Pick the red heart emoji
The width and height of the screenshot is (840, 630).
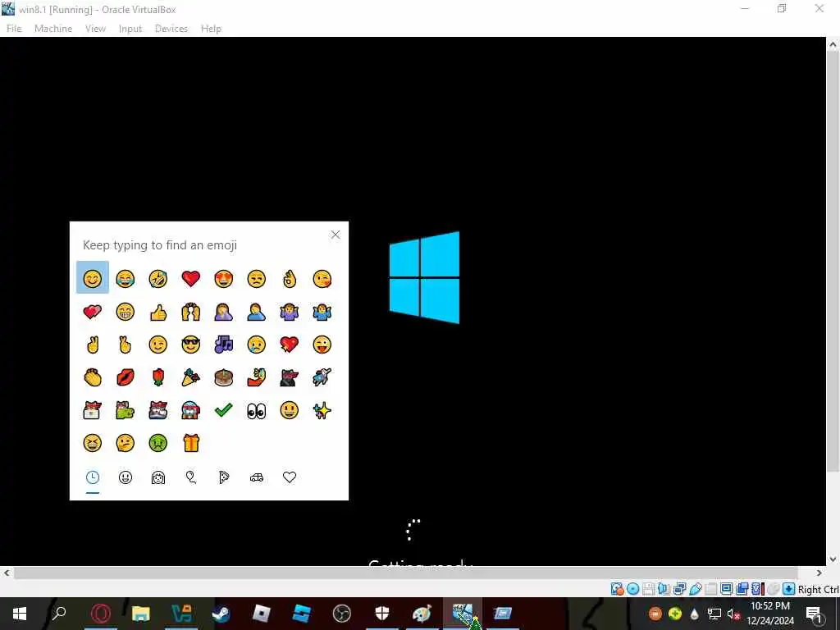[190, 278]
